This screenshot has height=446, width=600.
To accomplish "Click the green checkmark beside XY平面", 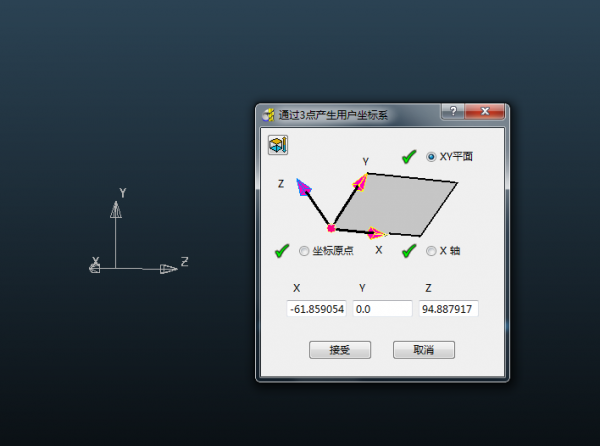I will point(408,157).
